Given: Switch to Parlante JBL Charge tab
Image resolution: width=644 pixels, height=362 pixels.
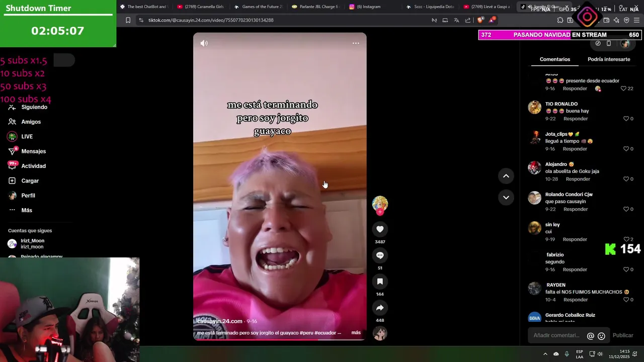Looking at the screenshot, I should click(315, 7).
